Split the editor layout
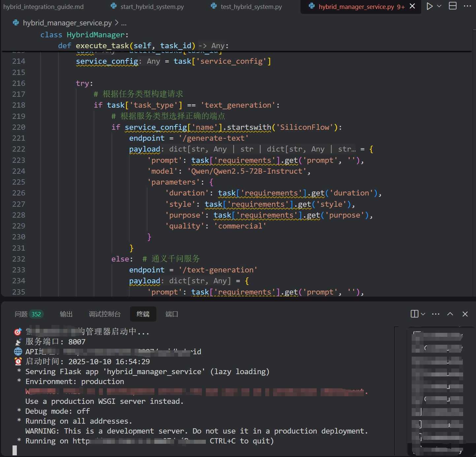476x457 pixels. point(453,6)
